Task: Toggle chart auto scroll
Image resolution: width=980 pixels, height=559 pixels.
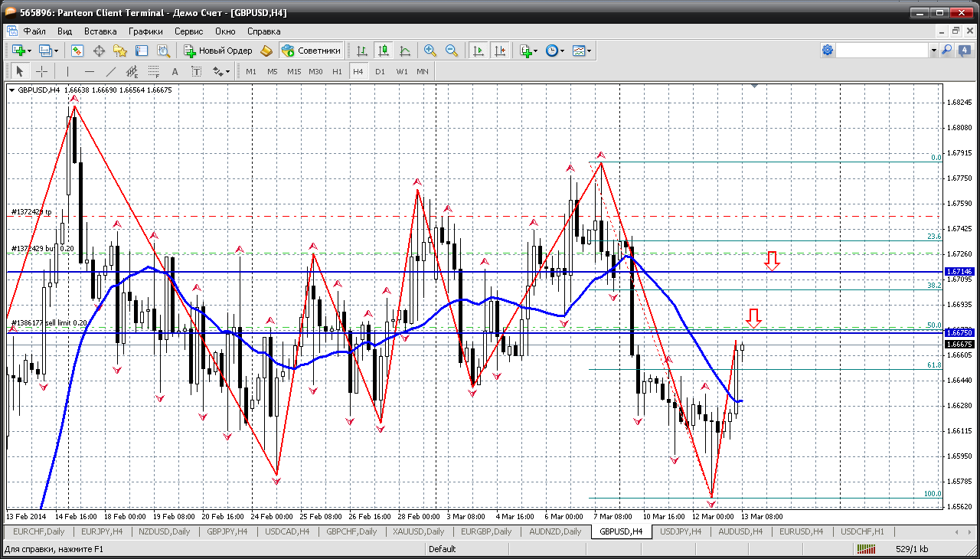Action: [x=478, y=51]
